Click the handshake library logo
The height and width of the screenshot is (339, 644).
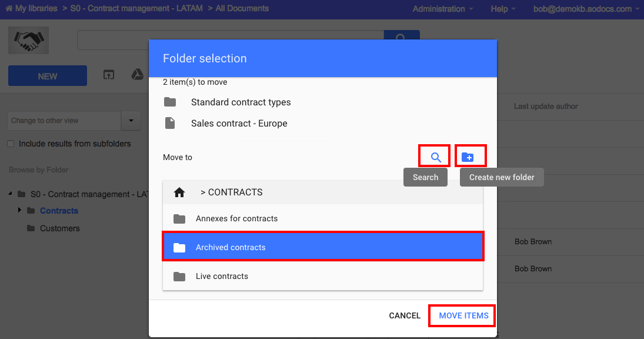click(x=28, y=40)
